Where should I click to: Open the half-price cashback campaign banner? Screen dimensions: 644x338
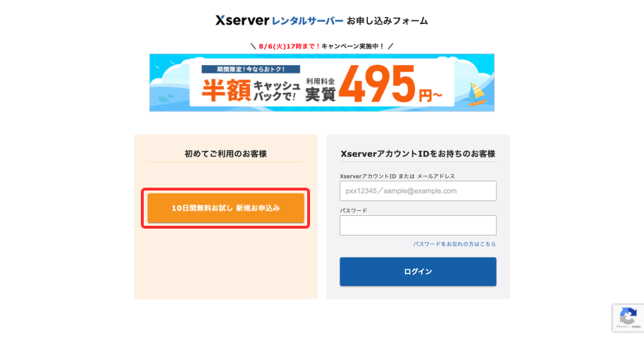(321, 83)
